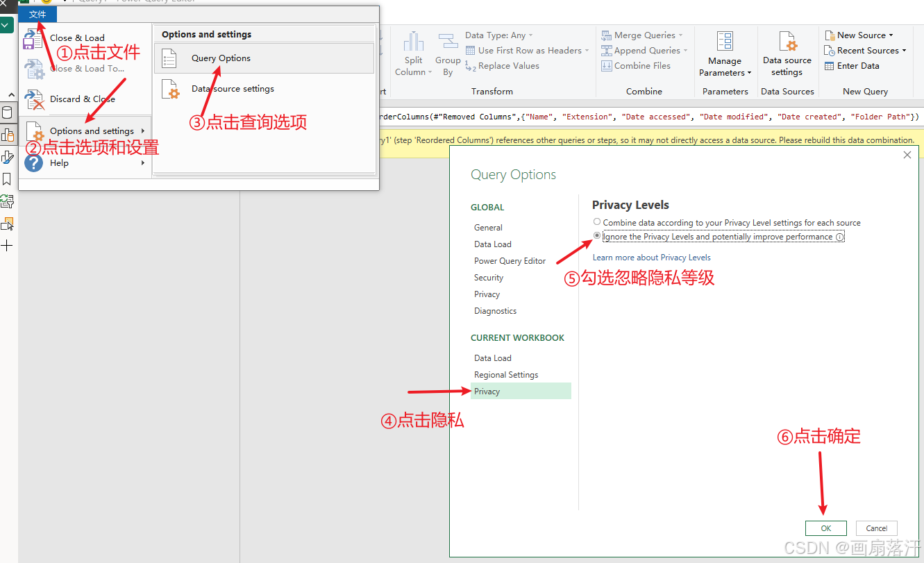The width and height of the screenshot is (924, 563).
Task: Click the Replace Values icon
Action: (x=471, y=66)
